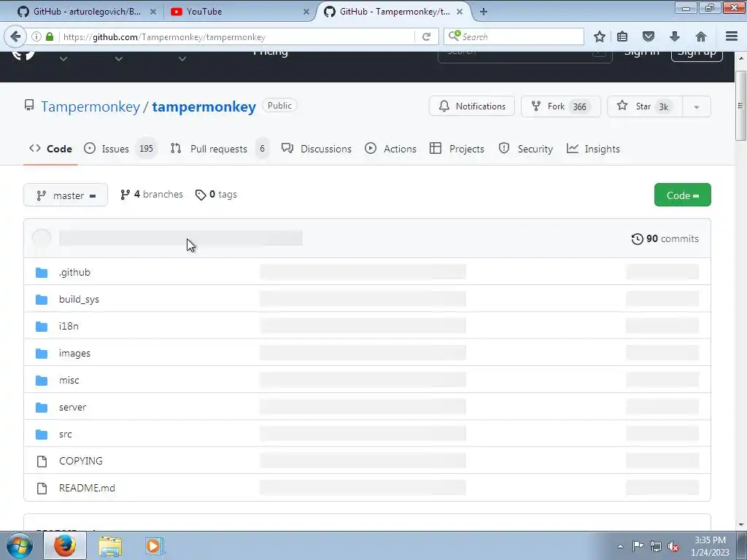
Task: Open the Code tab
Action: click(50, 149)
